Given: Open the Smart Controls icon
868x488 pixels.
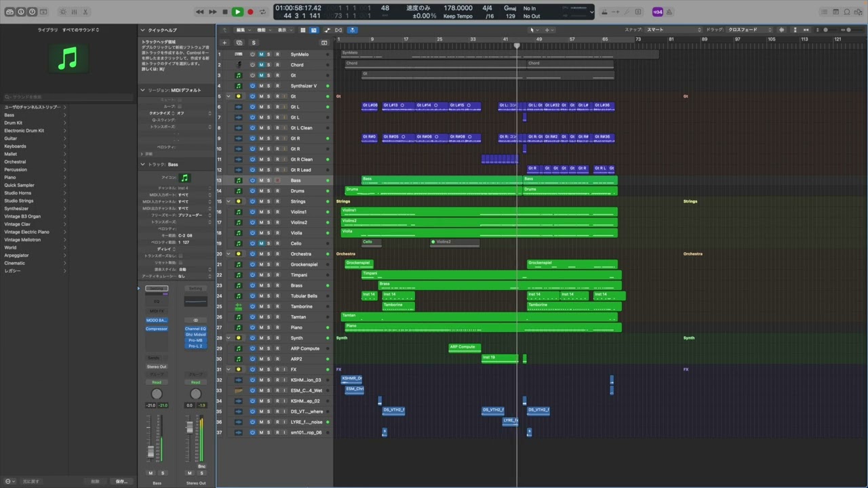Looking at the screenshot, I should coord(63,12).
